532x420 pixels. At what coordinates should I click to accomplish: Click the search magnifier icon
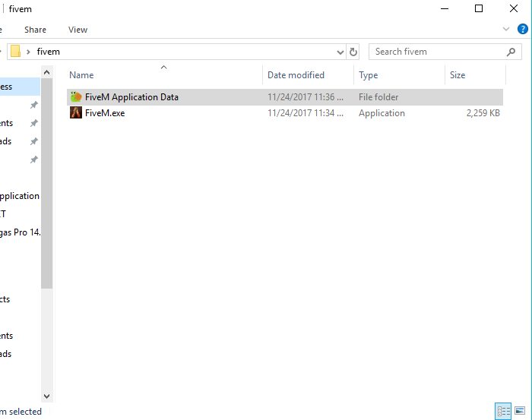pyautogui.click(x=511, y=52)
